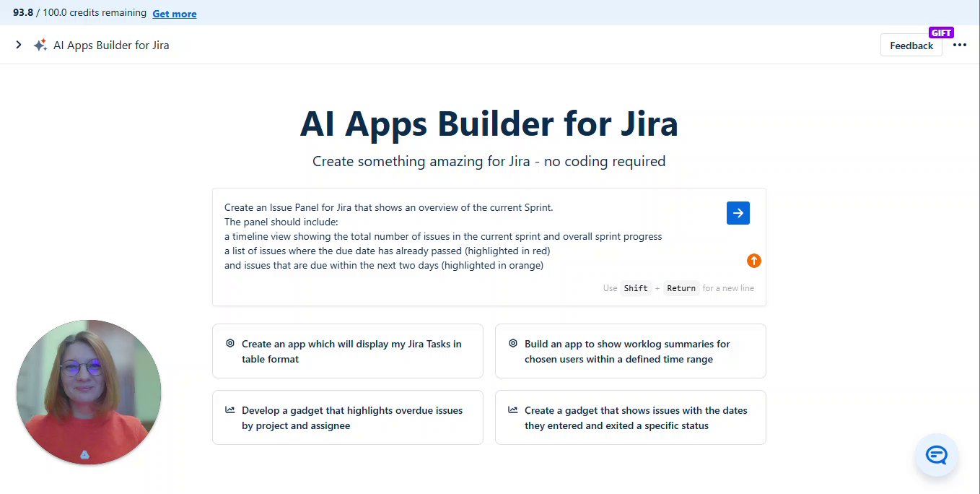This screenshot has height=494, width=980.
Task: Open the chat support bubble
Action: (x=937, y=455)
